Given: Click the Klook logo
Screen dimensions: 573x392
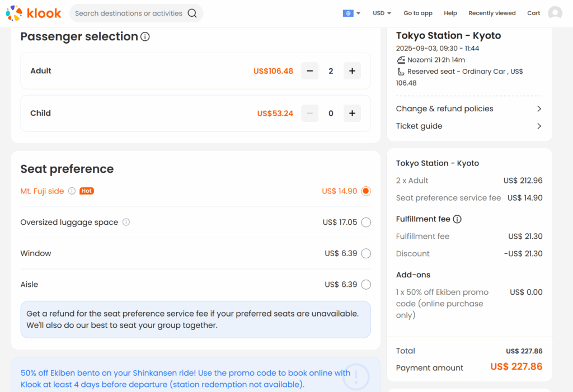Looking at the screenshot, I should tap(34, 13).
